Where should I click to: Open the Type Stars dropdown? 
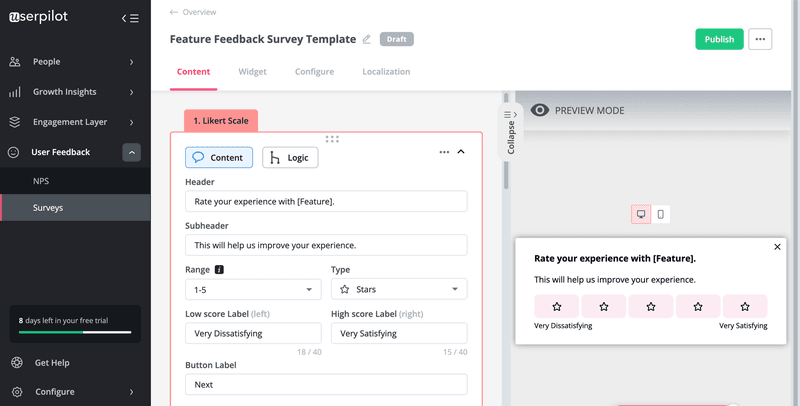pos(399,289)
